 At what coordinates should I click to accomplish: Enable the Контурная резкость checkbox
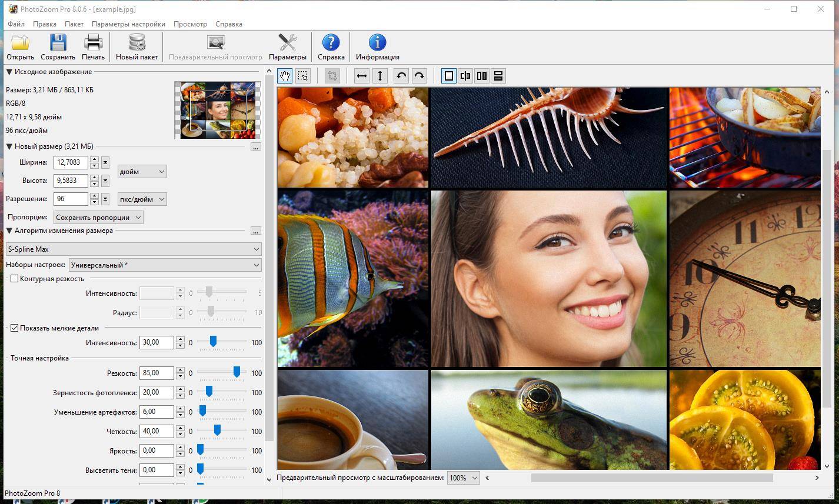tap(15, 279)
